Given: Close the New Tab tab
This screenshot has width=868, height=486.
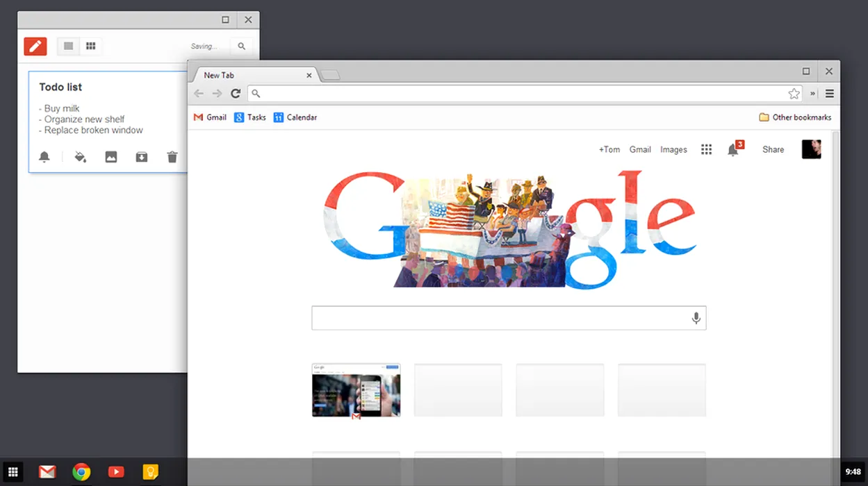Looking at the screenshot, I should [x=309, y=75].
